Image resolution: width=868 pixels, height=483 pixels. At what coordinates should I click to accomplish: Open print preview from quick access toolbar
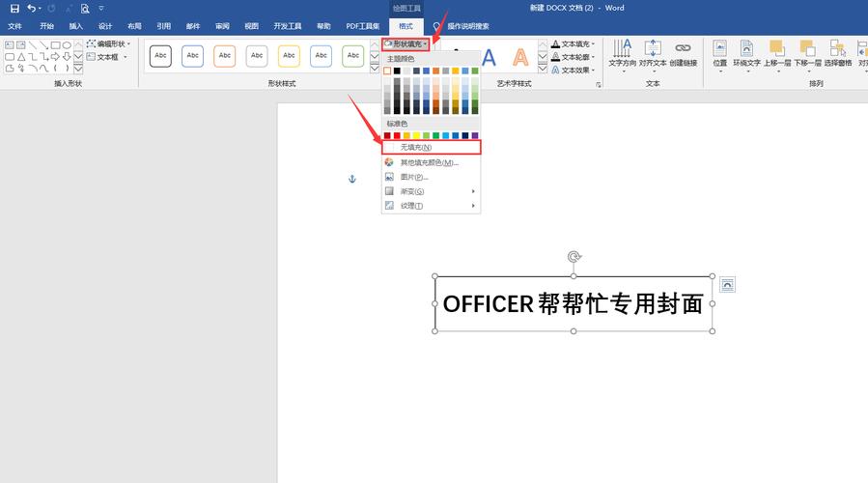click(85, 9)
